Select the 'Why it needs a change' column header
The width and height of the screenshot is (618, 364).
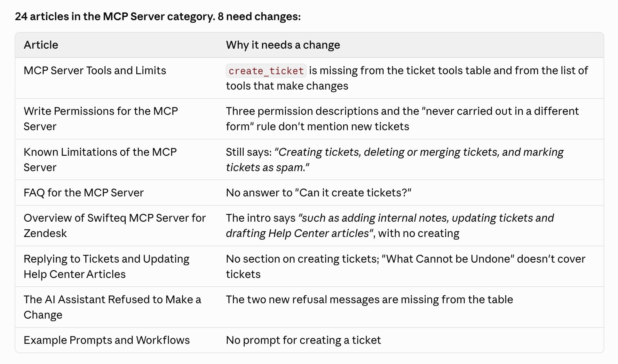tap(283, 45)
